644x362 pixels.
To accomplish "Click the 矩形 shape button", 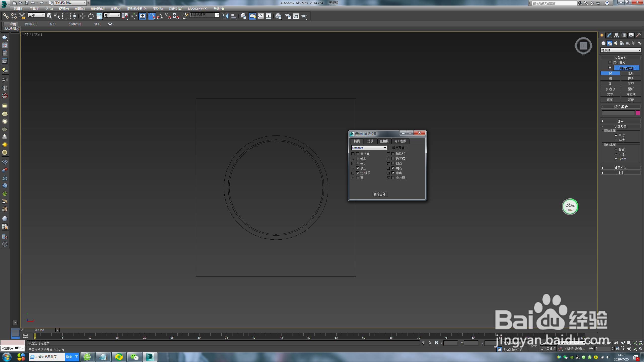I will click(x=631, y=73).
